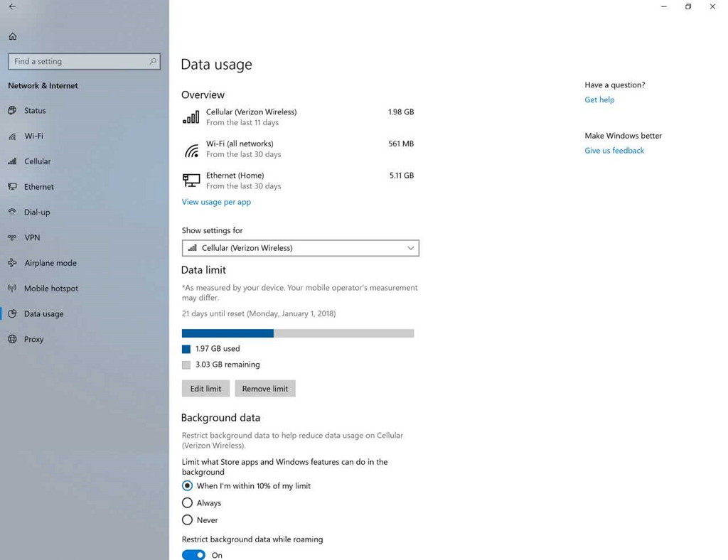Click the Airplane mode icon
The image size is (728, 560).
[x=13, y=263]
